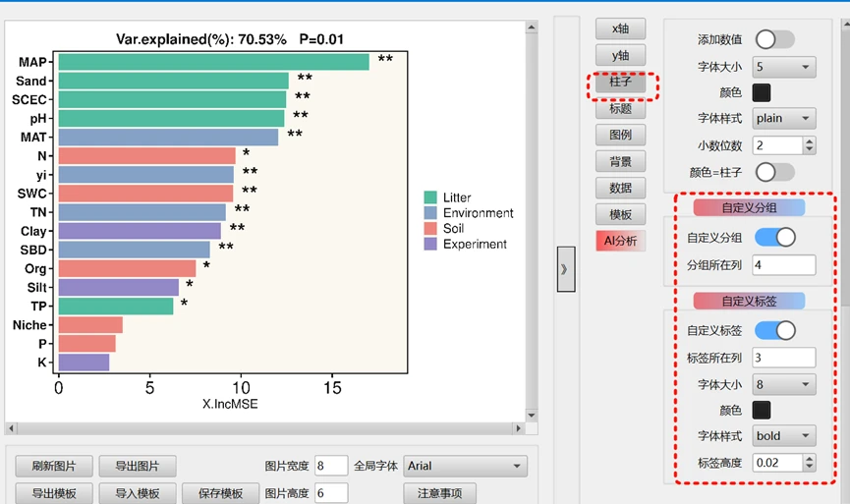This screenshot has height=504, width=850.
Task: Open the 字体大小 dropdown showing 5
Action: (783, 67)
